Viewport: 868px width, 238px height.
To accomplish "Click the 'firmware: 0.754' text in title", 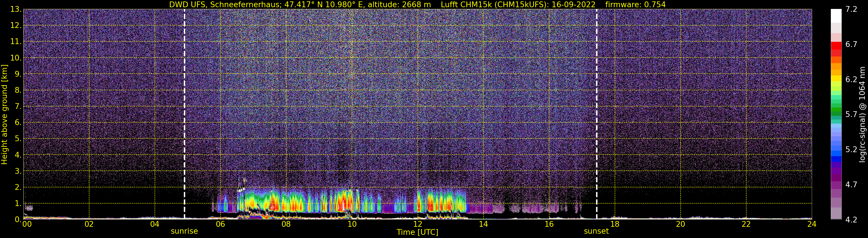I will point(636,5).
